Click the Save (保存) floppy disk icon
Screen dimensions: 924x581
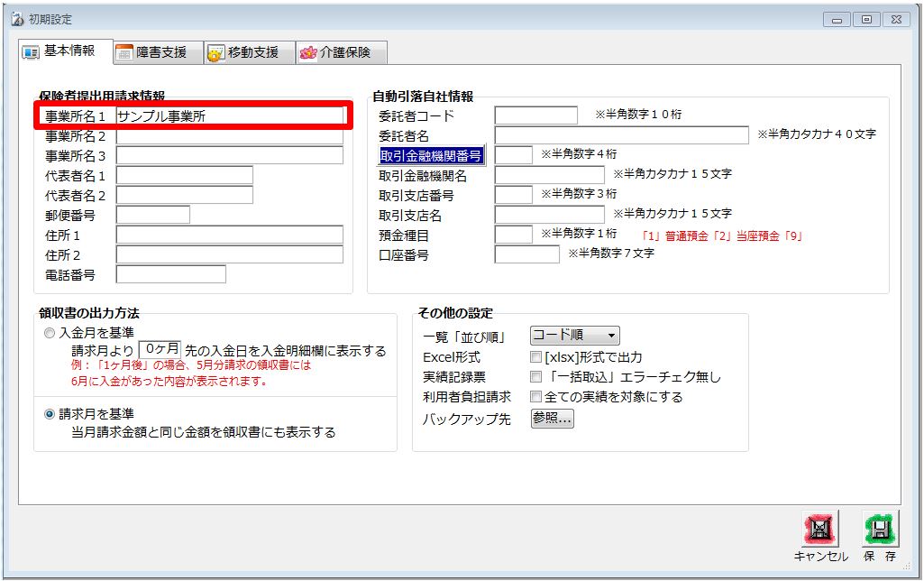coord(879,529)
